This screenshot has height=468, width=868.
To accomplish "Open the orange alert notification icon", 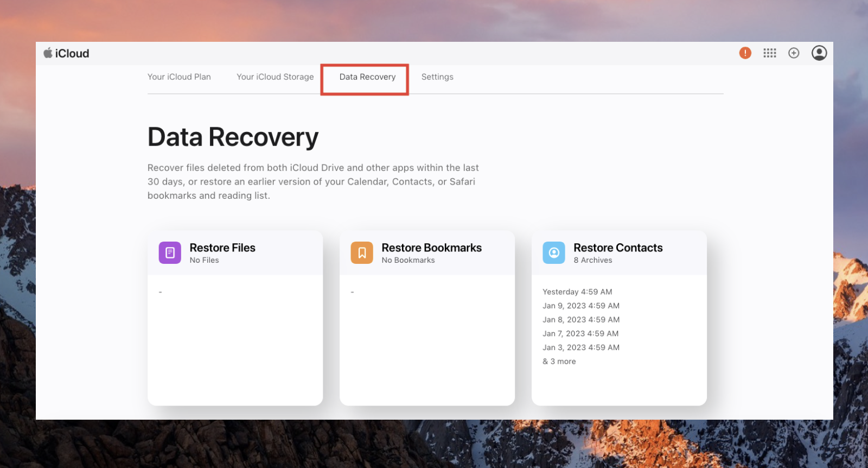I will pos(745,53).
